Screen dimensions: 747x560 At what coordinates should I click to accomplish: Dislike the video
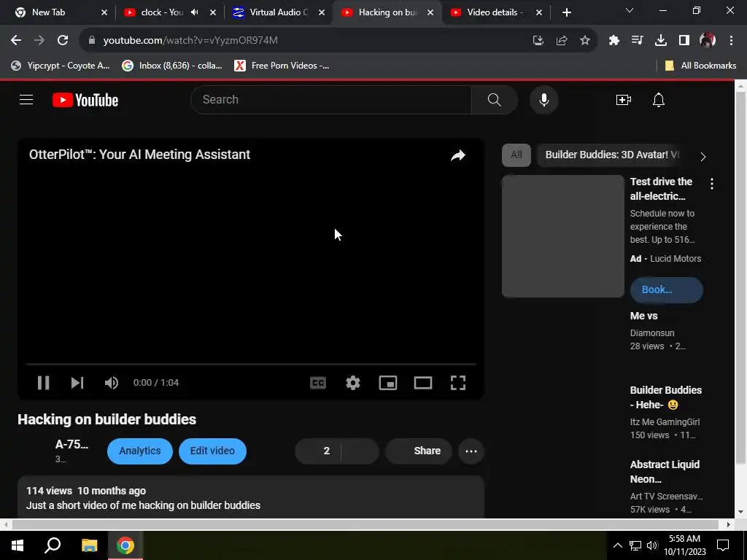coord(360,451)
